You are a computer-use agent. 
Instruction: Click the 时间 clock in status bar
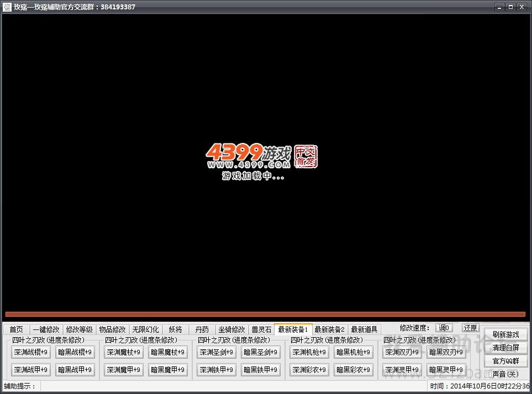480,386
